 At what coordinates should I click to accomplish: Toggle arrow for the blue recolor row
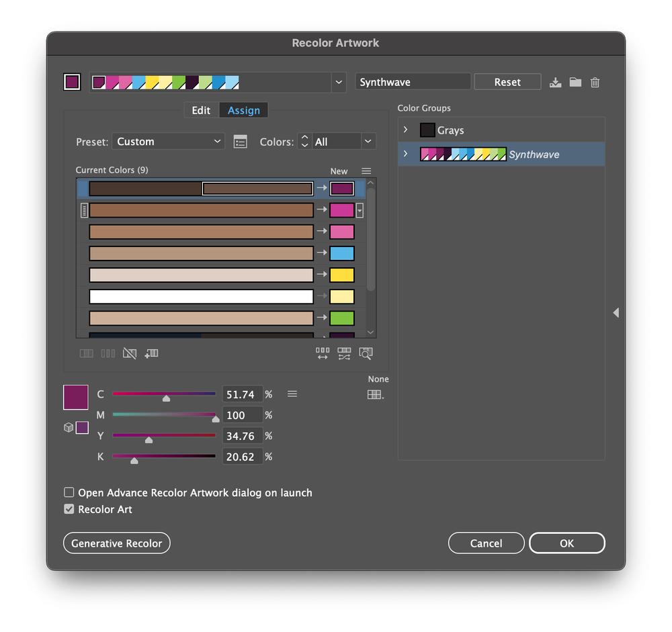pos(322,253)
